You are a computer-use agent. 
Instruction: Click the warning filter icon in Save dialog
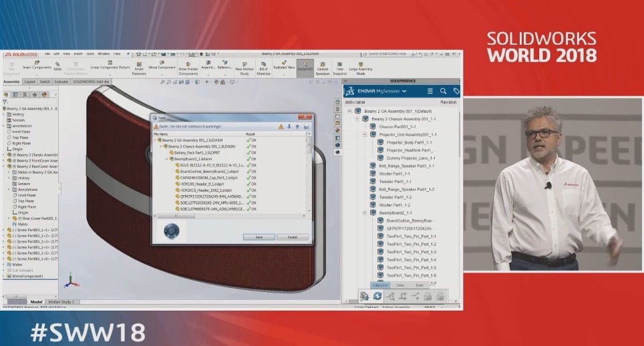coord(281,127)
